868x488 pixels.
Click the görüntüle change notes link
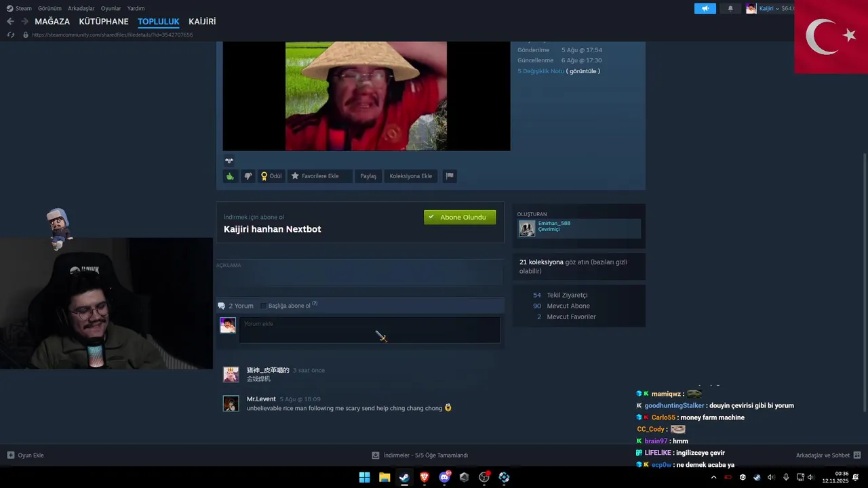click(x=583, y=71)
